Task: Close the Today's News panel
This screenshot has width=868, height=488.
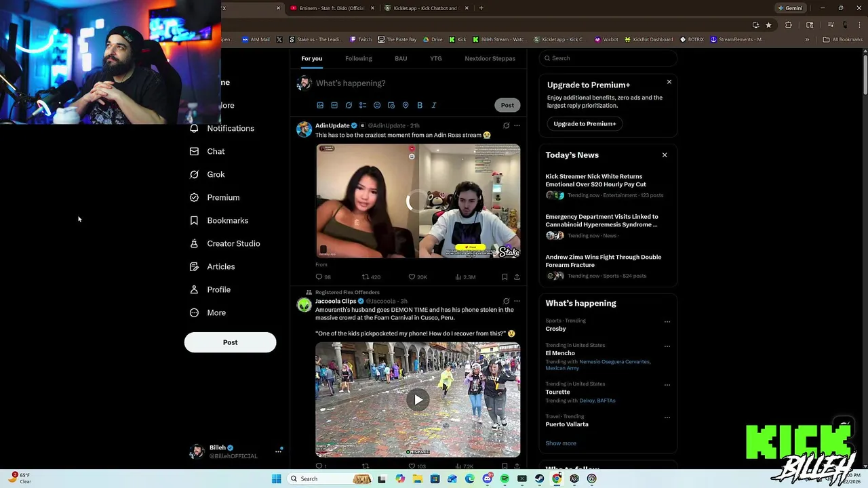Action: tap(665, 155)
